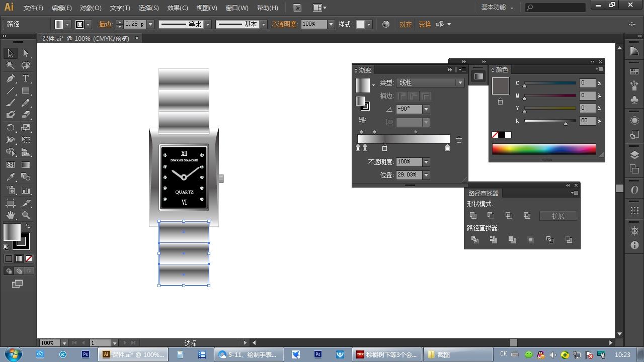Image resolution: width=644 pixels, height=362 pixels.
Task: Select the Pen tool
Action: (11, 78)
